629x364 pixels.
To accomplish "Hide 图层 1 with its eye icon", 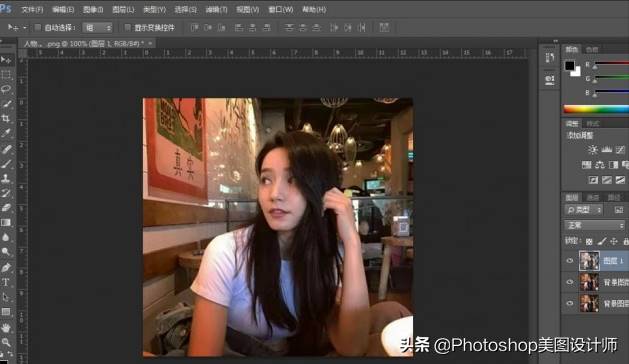I will (570, 260).
